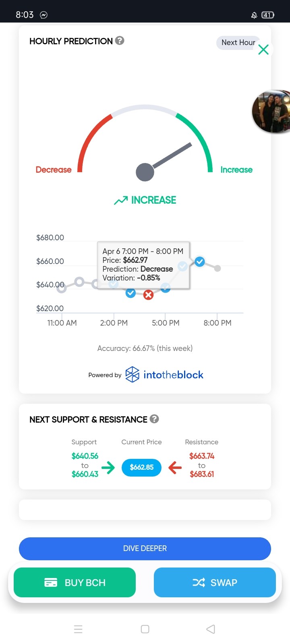Image resolution: width=290 pixels, height=644 pixels.
Task: Tap the Dive Deeper button
Action: (x=145, y=549)
